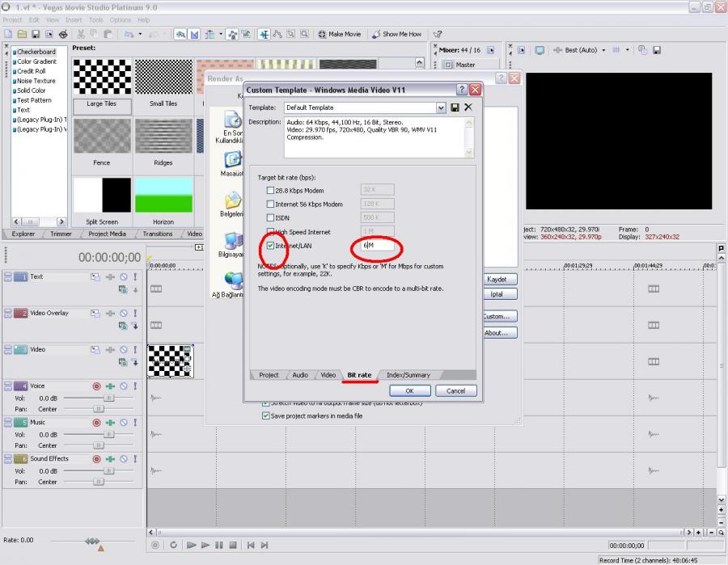Screen dimensions: 728x565
Task: Choose the Large Tiles preset thumbnail
Action: (102, 77)
